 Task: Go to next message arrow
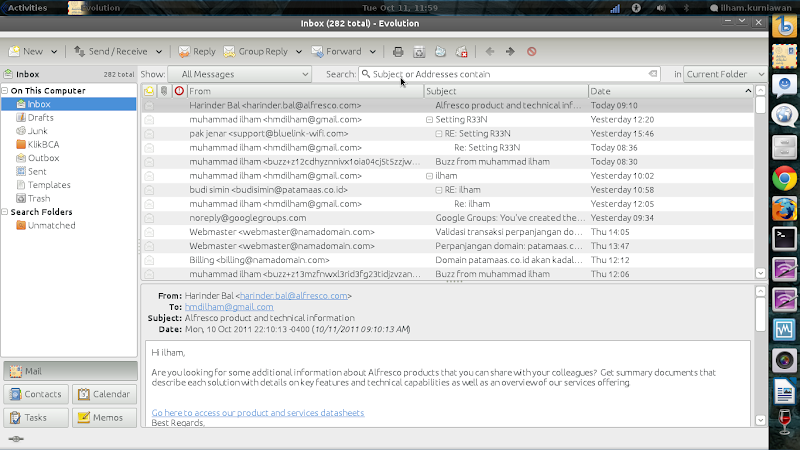tap(510, 52)
